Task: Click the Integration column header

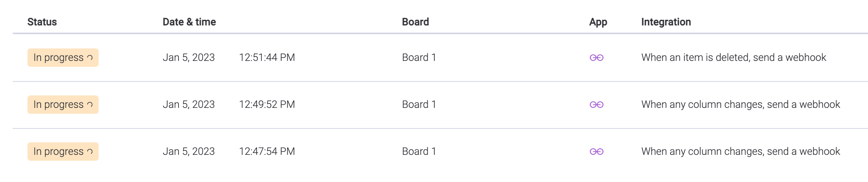Action: (x=666, y=22)
